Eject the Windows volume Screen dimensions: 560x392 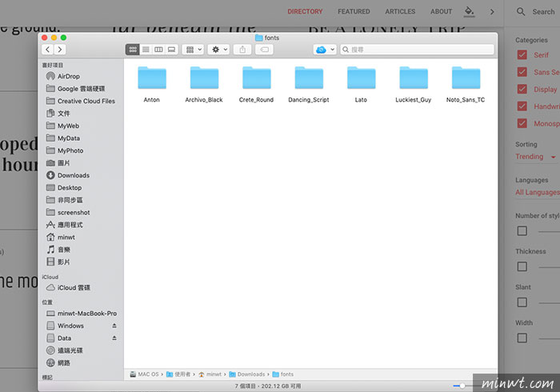(x=114, y=326)
